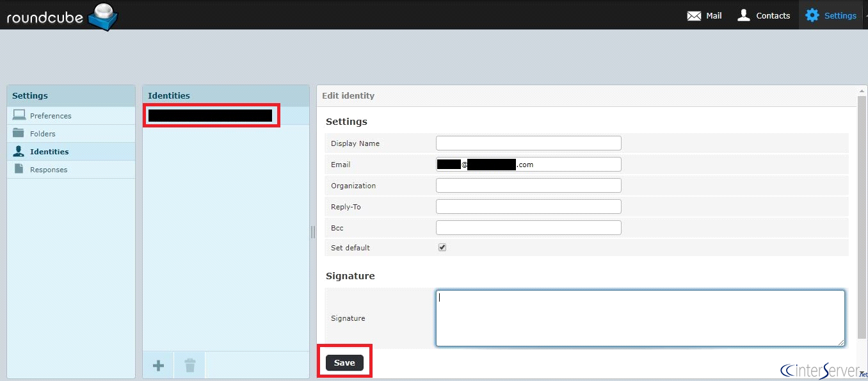The height and width of the screenshot is (381, 868).
Task: Focus the Organization field
Action: click(529, 186)
